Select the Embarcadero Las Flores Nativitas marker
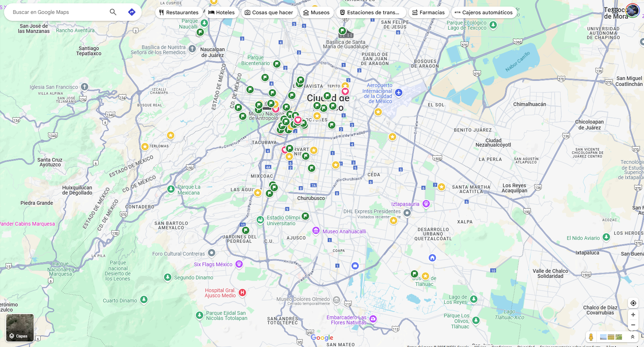Image resolution: width=644 pixels, height=347 pixels. pos(373,319)
